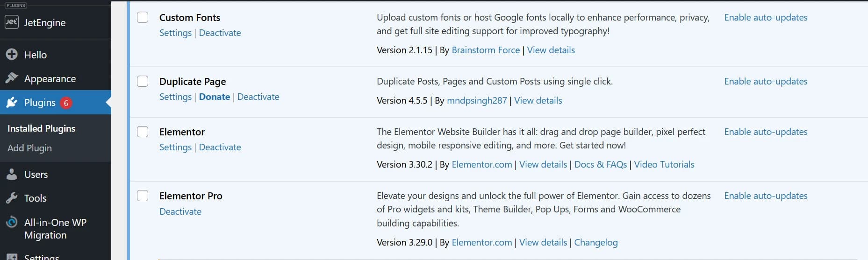Click the Hello plus icon in sidebar
This screenshot has height=260, width=868.
(x=12, y=55)
